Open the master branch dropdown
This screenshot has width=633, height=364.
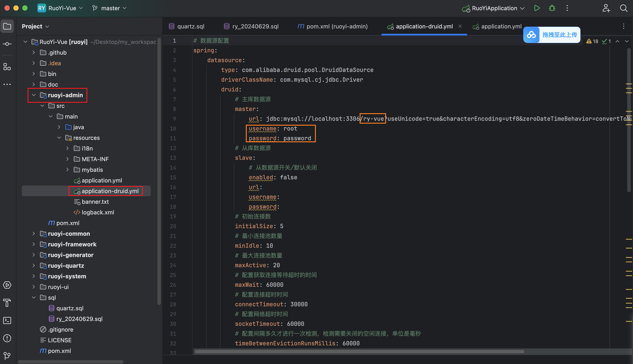[110, 8]
